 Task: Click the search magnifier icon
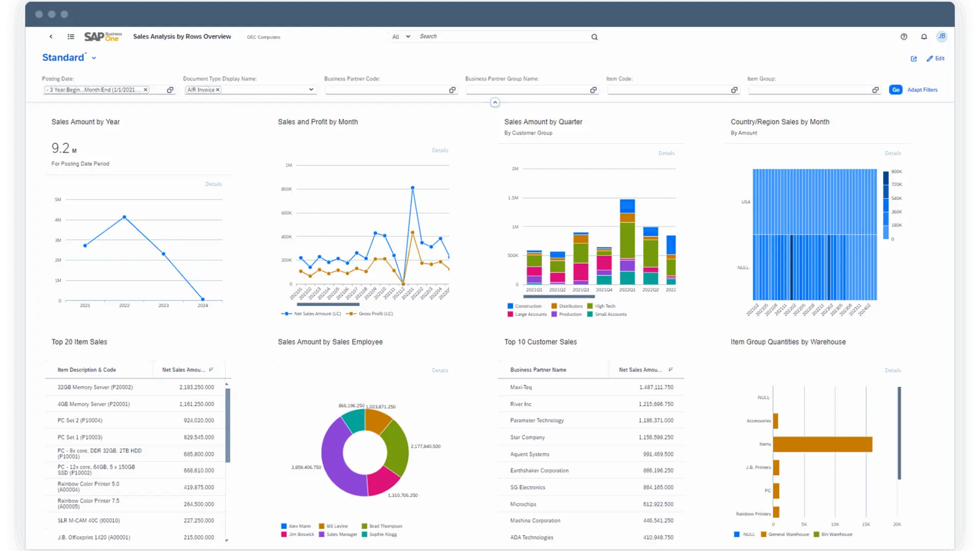click(594, 37)
